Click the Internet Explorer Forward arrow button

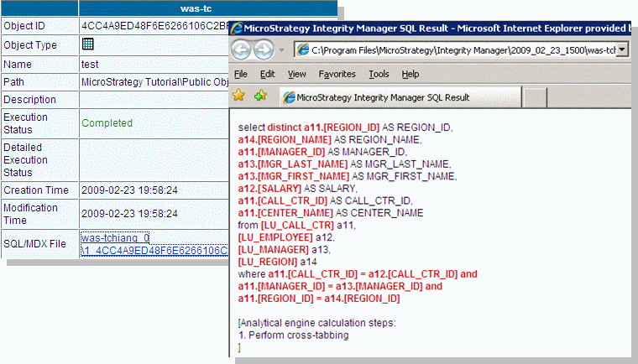point(264,50)
